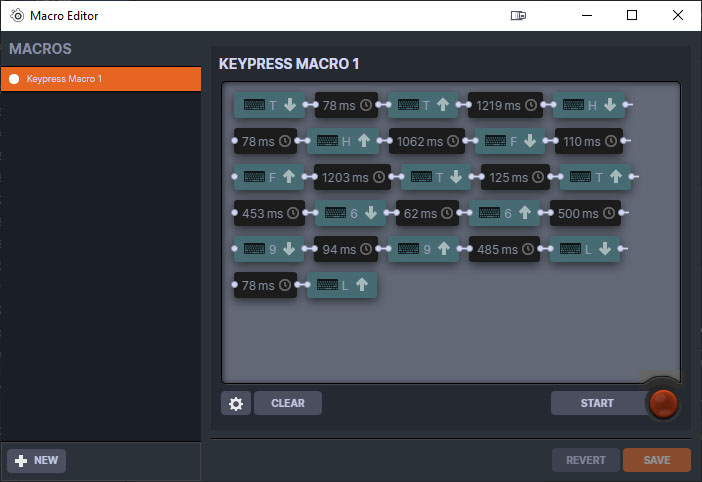Screen dimensions: 702x482
Task: Select the 500 ms delay block
Action: point(586,213)
